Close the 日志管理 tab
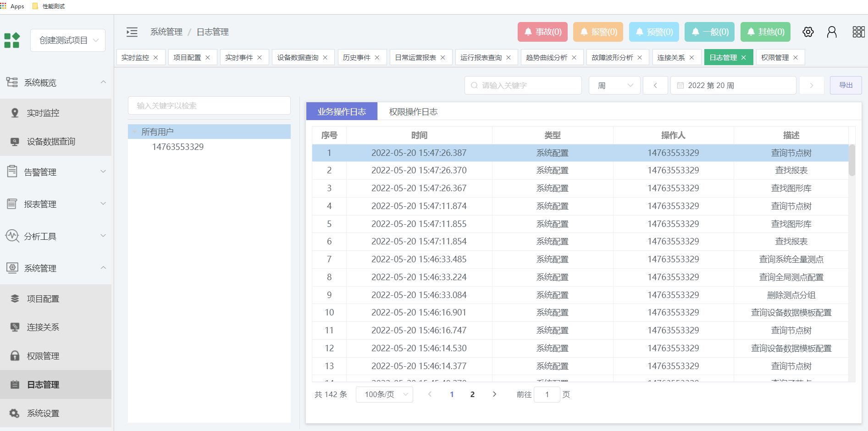The height and width of the screenshot is (431, 868). [744, 57]
